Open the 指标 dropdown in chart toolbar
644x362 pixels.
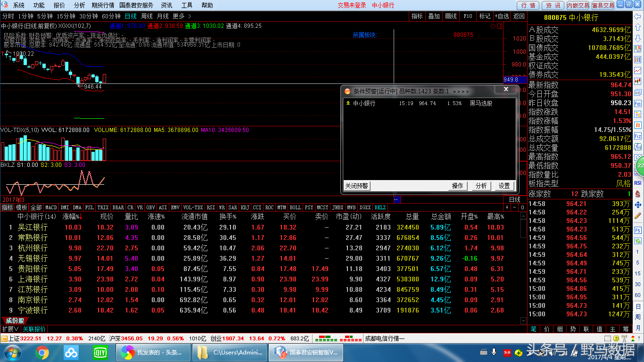click(x=417, y=16)
